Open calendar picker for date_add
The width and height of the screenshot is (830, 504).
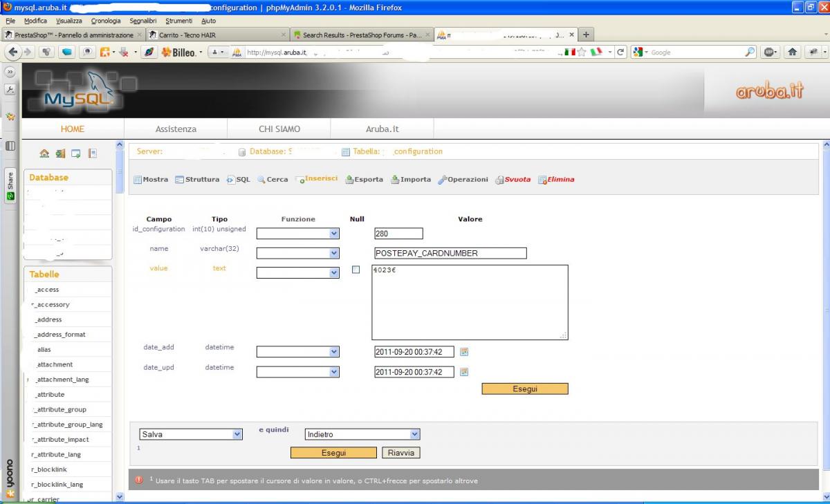click(464, 352)
